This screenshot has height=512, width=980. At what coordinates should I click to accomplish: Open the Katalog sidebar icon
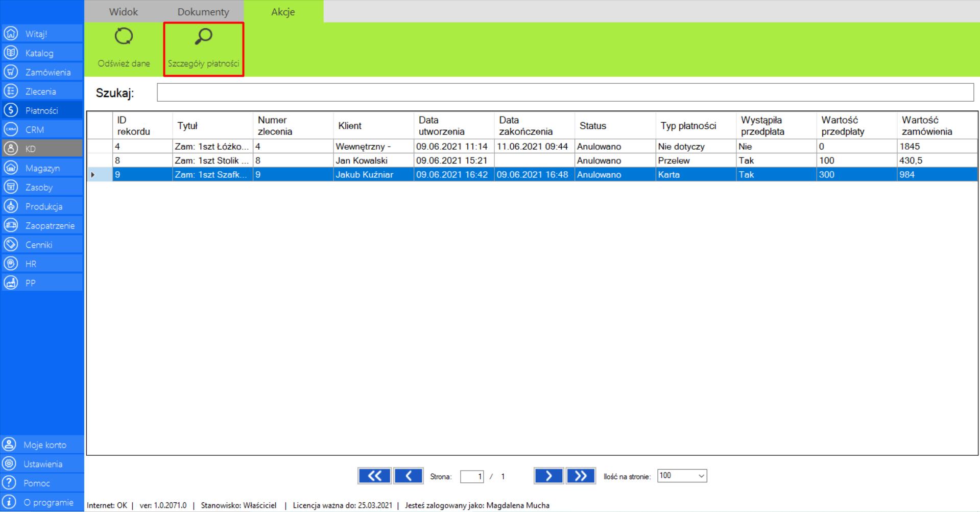pos(11,53)
